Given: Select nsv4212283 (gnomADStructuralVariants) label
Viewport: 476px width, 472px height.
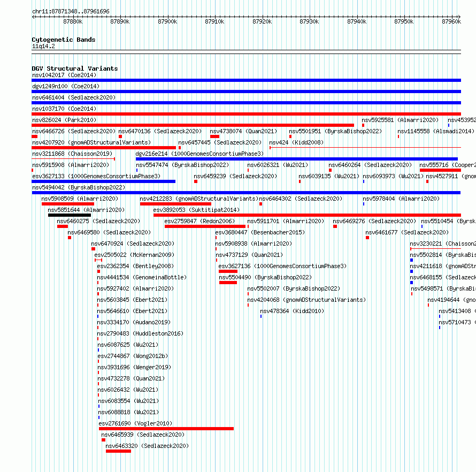Looking at the screenshot, I should point(199,199).
